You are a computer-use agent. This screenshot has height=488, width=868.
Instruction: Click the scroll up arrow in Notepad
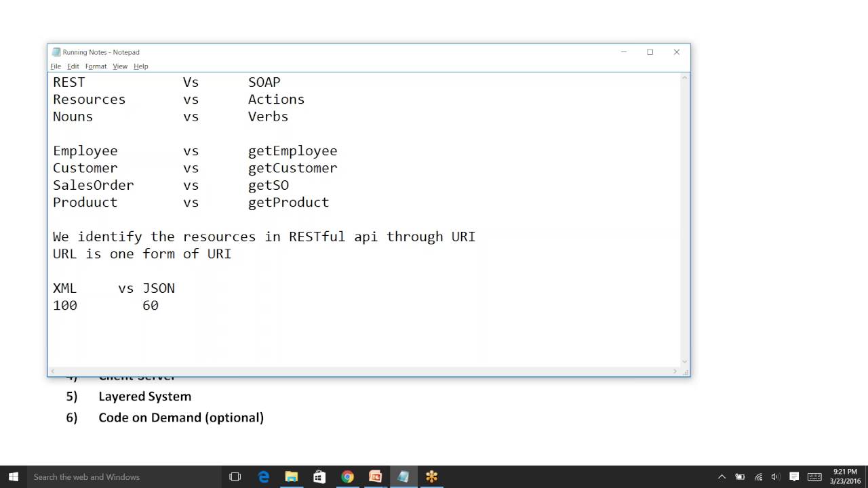(684, 79)
